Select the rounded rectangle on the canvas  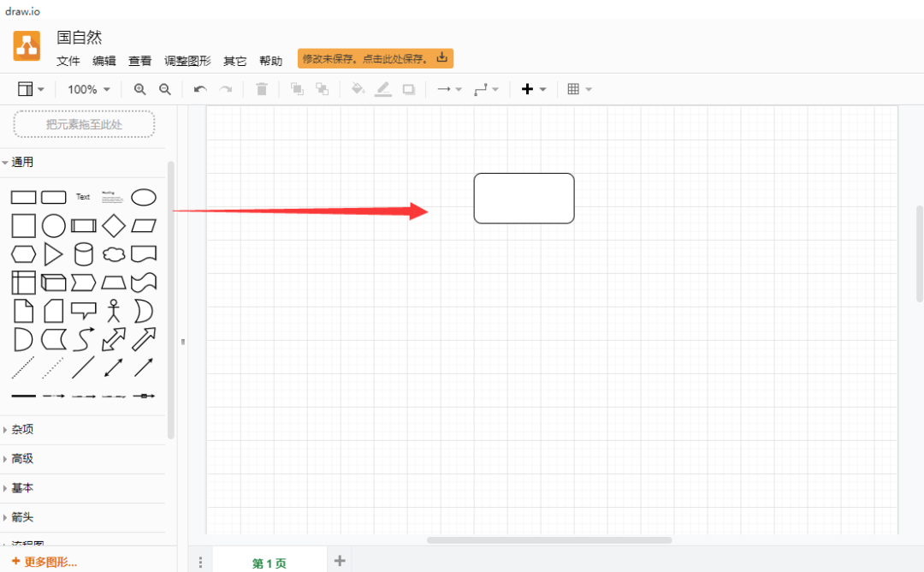(524, 198)
